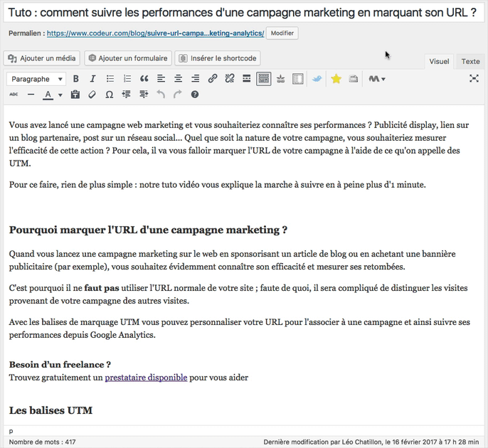488x448 pixels.
Task: Open the M shortcode dropdown menu
Action: click(377, 79)
